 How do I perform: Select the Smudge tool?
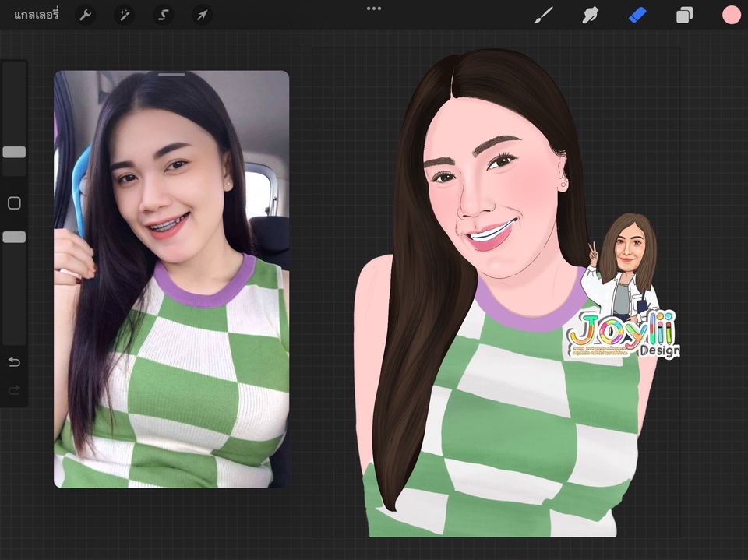coord(591,15)
